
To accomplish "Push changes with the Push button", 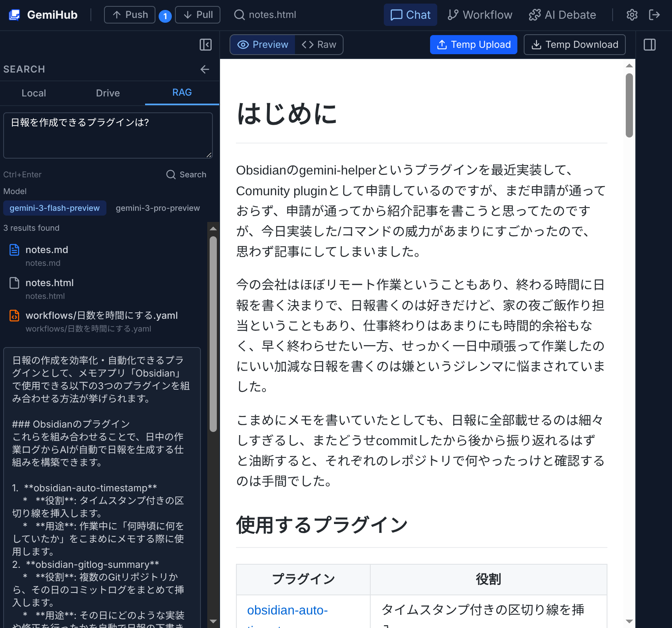I will click(130, 15).
